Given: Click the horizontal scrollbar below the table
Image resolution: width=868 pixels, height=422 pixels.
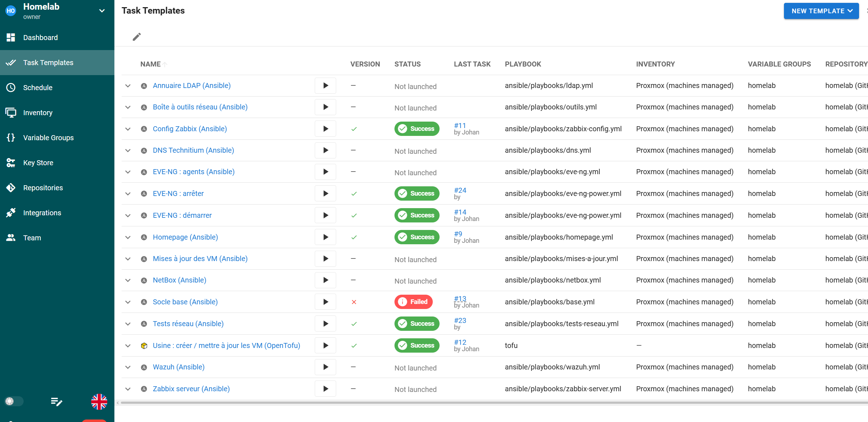Looking at the screenshot, I should (x=494, y=403).
